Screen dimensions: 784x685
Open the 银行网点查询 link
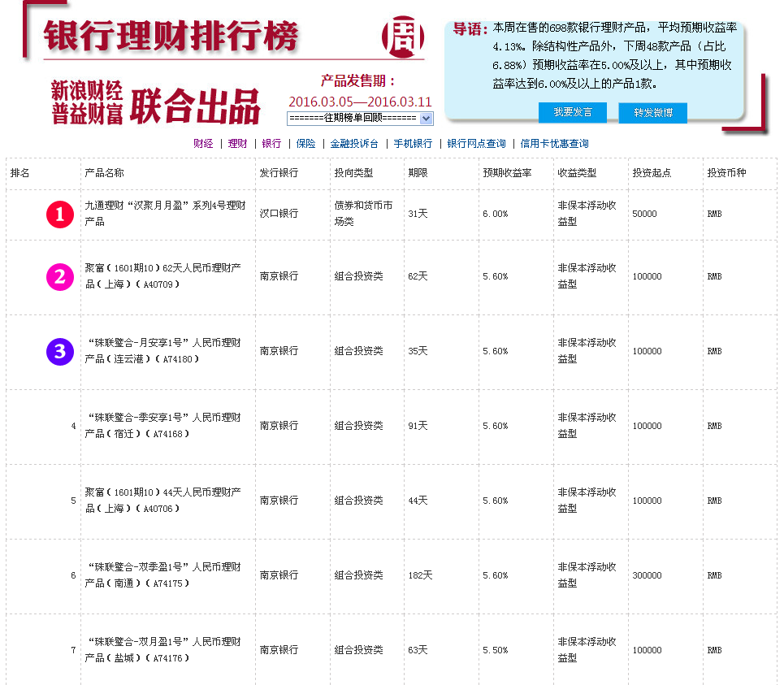(476, 144)
